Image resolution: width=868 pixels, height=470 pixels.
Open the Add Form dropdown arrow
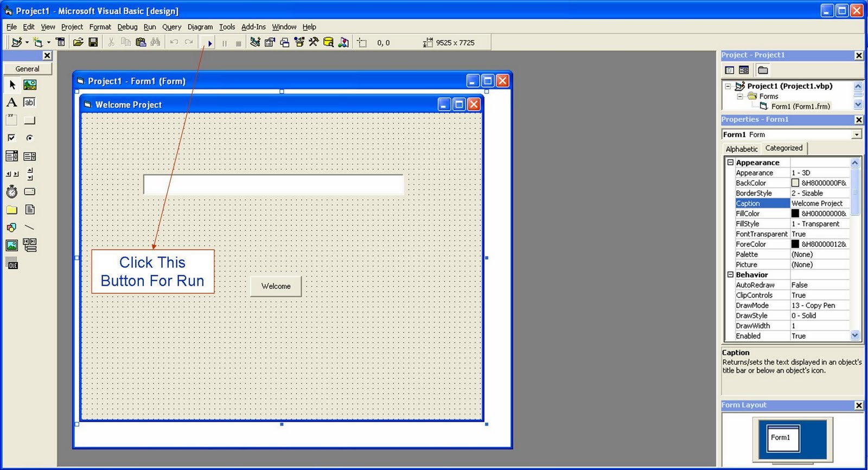point(48,42)
